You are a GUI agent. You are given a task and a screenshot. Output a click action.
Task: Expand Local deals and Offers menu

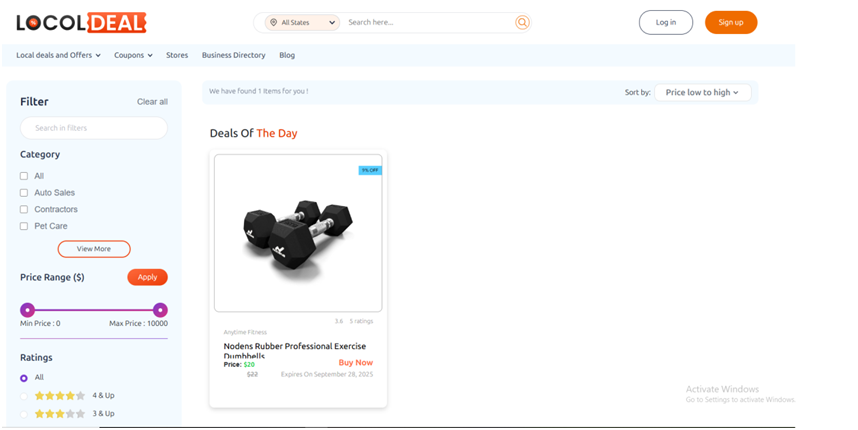(x=59, y=55)
